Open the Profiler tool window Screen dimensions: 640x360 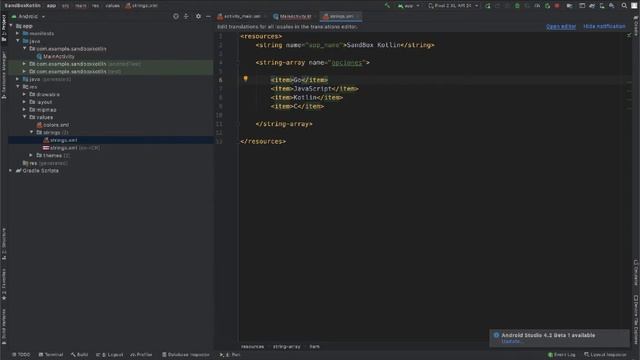click(x=141, y=355)
